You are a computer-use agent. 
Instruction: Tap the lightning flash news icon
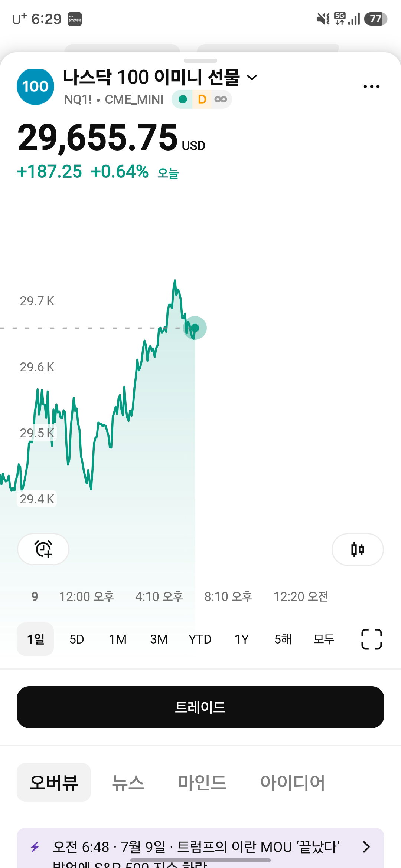click(35, 847)
